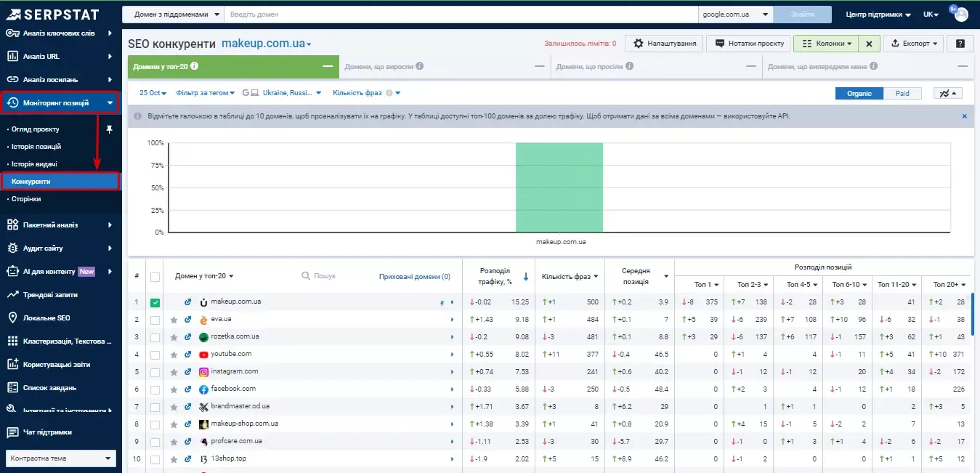Image resolution: width=980 pixels, height=473 pixels.
Task: Switch to the Paid tab
Action: 902,93
